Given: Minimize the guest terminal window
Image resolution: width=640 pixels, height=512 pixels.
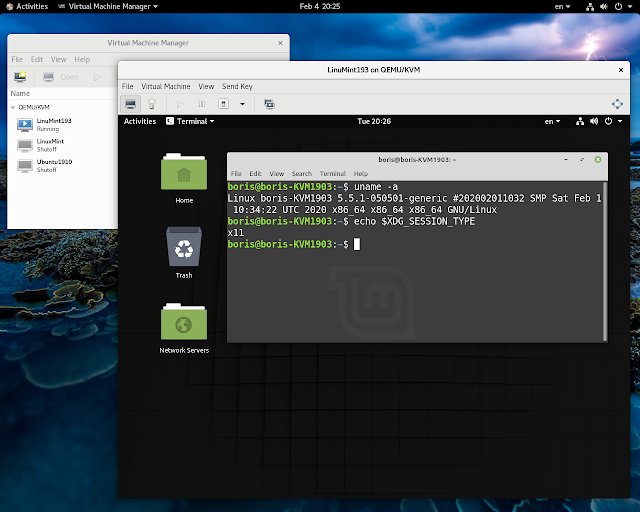Looking at the screenshot, I should click(x=566, y=160).
